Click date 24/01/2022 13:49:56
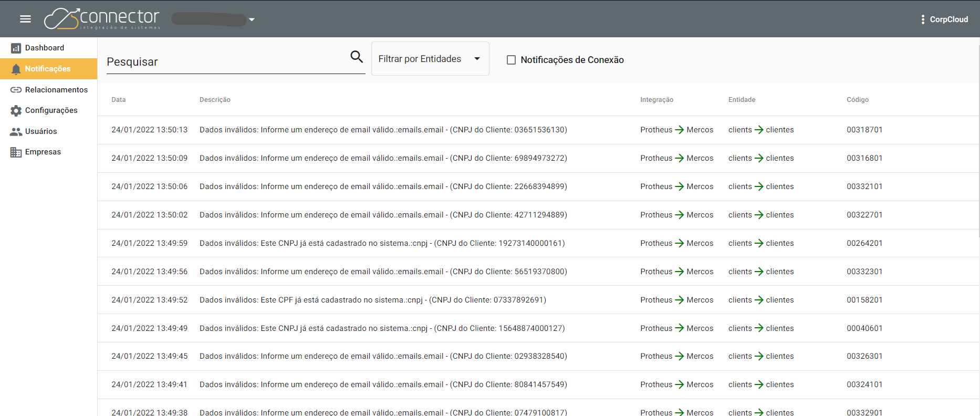 tap(149, 272)
